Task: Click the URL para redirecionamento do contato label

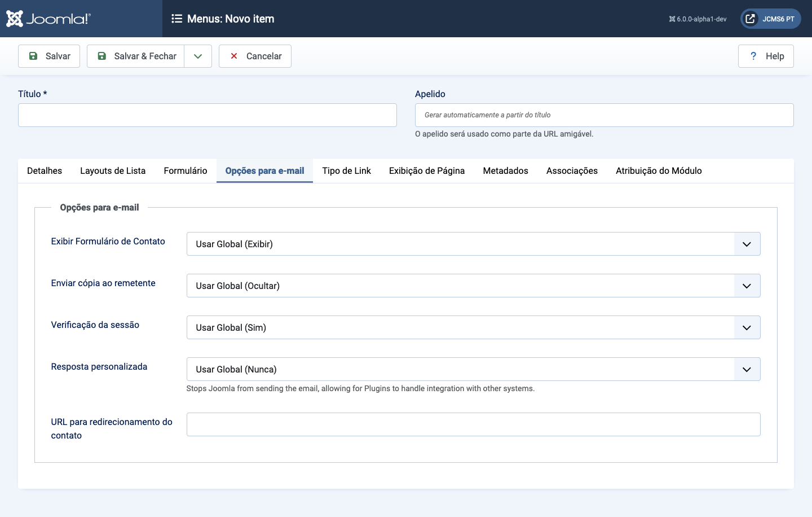Action: pos(112,428)
